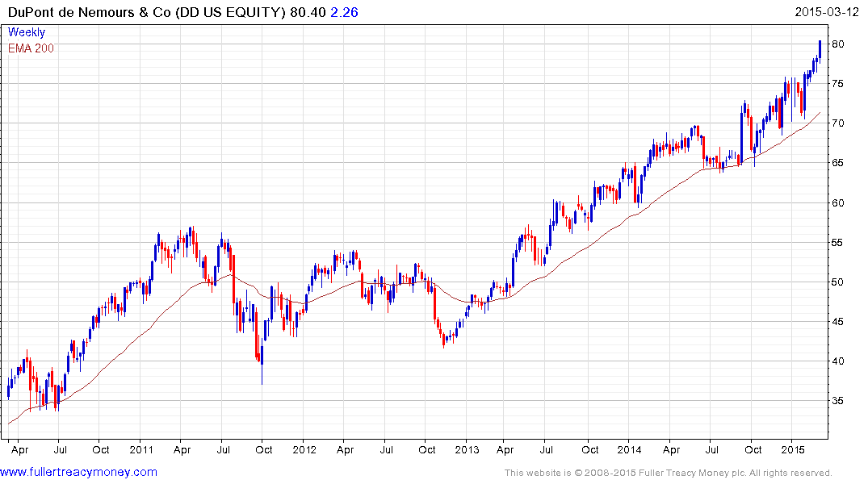This screenshot has height=484, width=868.
Task: Click the 80 price axis label
Action: 837,44
